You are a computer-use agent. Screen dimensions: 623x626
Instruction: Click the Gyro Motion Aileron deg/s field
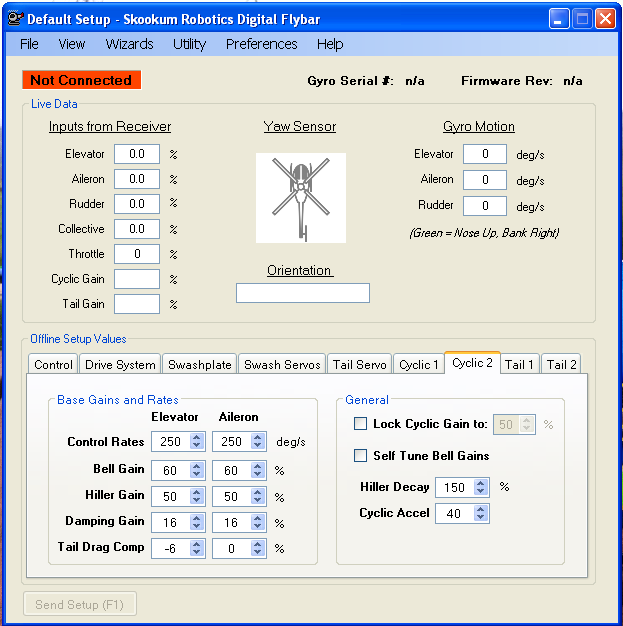coord(485,180)
